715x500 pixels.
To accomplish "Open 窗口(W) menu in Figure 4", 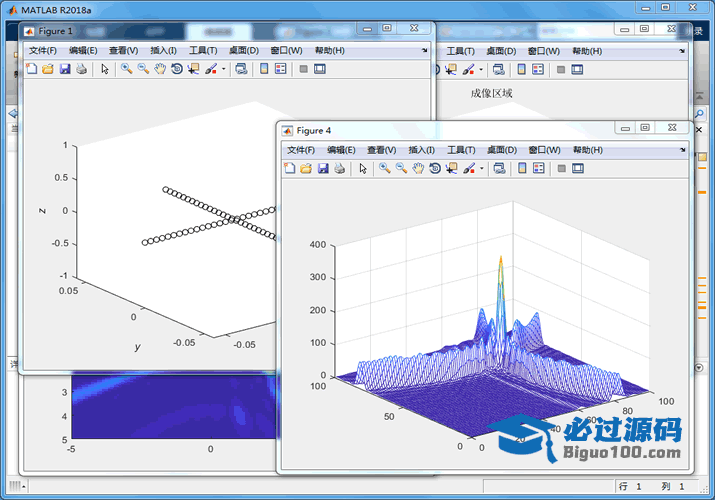I will pyautogui.click(x=544, y=150).
